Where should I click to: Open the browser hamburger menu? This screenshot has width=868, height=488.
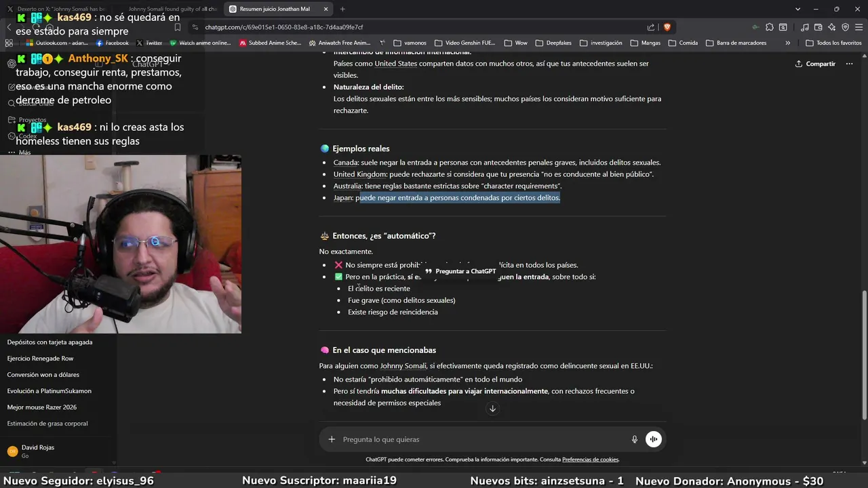pos(859,27)
